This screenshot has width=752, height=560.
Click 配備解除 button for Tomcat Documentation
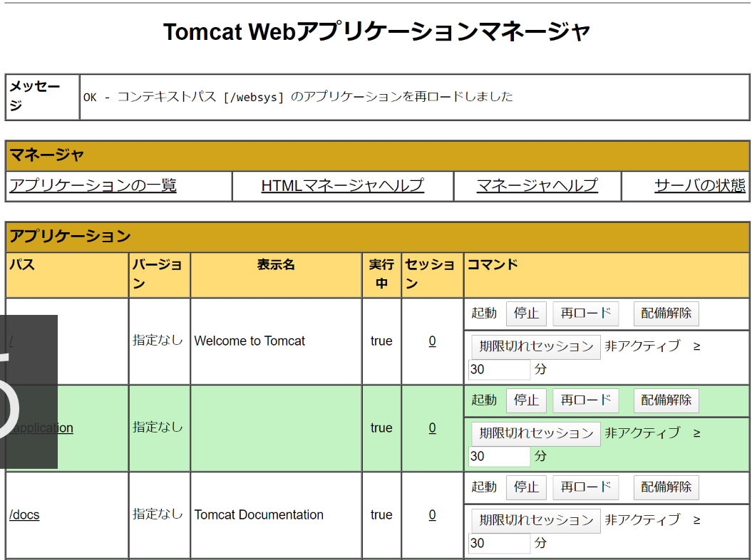(x=666, y=487)
